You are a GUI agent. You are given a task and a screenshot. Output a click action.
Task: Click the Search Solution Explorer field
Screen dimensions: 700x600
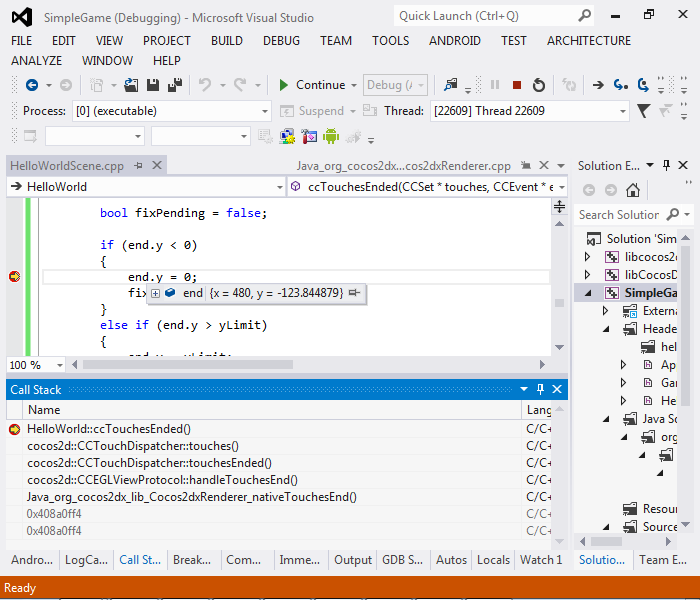click(x=621, y=215)
